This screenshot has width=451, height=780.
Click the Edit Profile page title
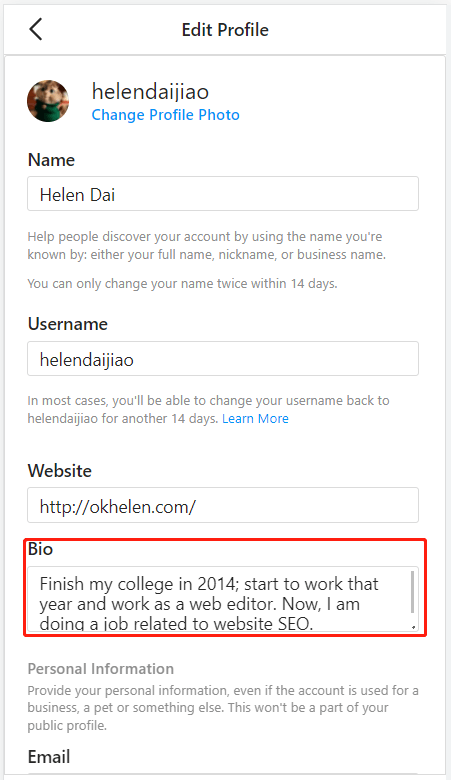225,30
